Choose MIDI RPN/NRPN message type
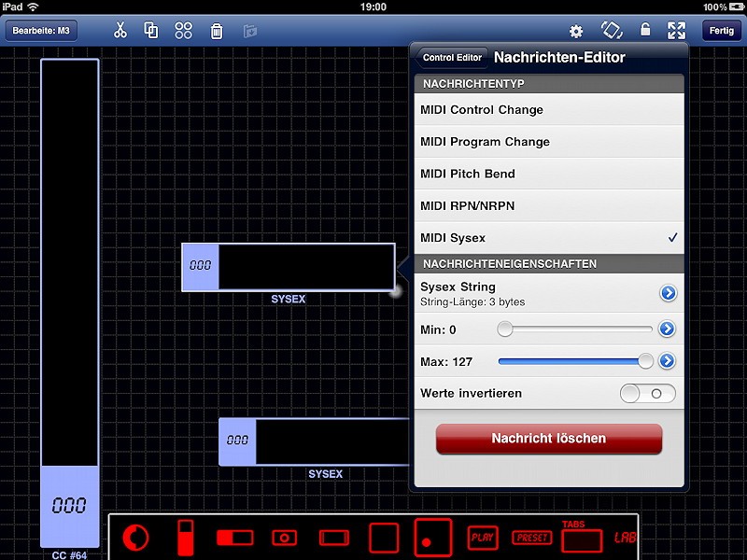Image resolution: width=747 pixels, height=560 pixels. (549, 205)
